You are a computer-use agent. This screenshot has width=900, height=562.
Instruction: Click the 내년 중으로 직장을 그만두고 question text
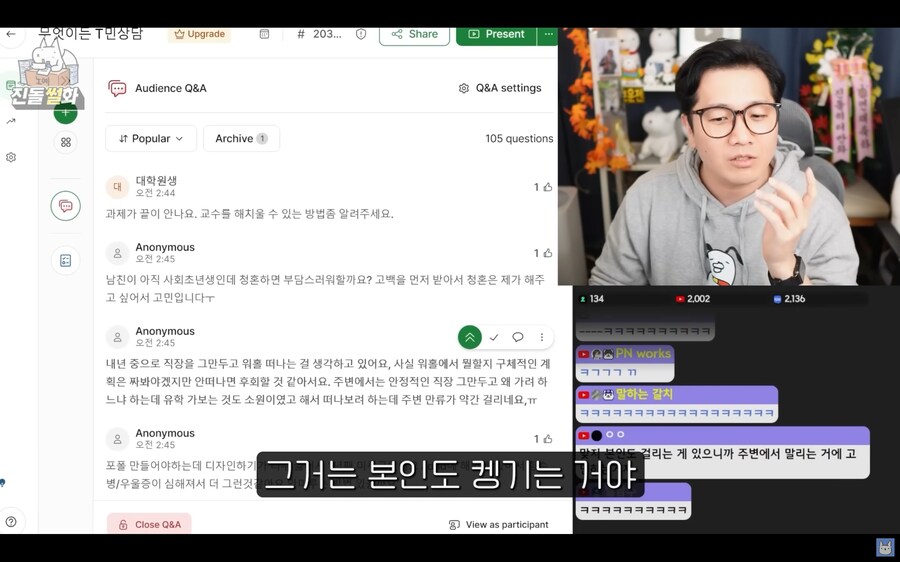click(328, 382)
